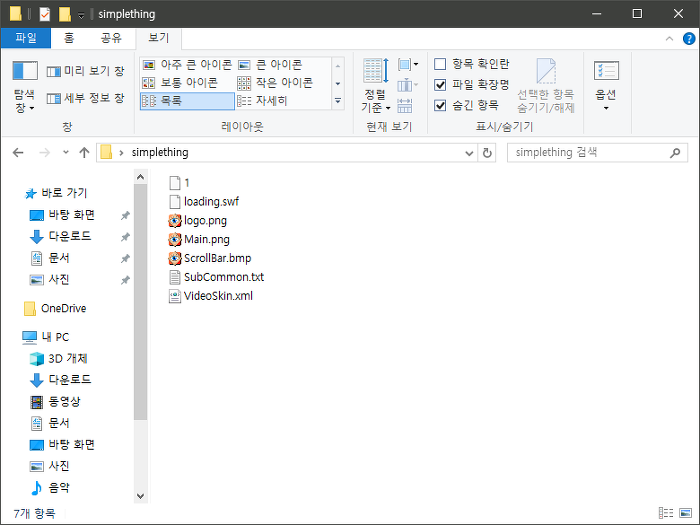Select My PC in navigation pane

coord(46,337)
